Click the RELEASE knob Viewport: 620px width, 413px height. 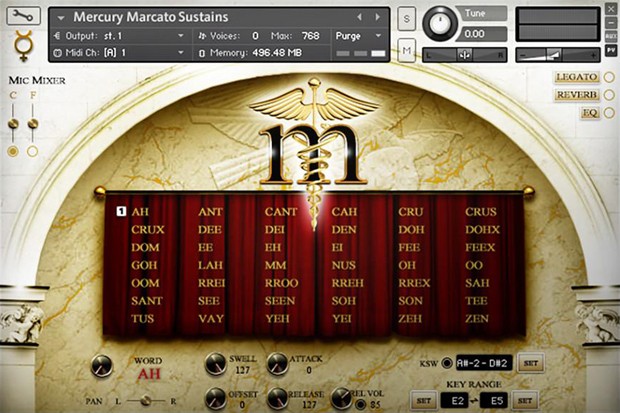point(277,398)
